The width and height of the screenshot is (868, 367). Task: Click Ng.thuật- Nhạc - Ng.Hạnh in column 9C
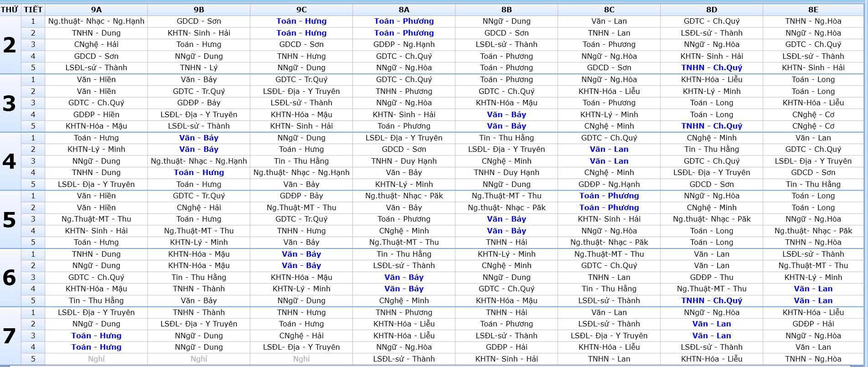(301, 172)
